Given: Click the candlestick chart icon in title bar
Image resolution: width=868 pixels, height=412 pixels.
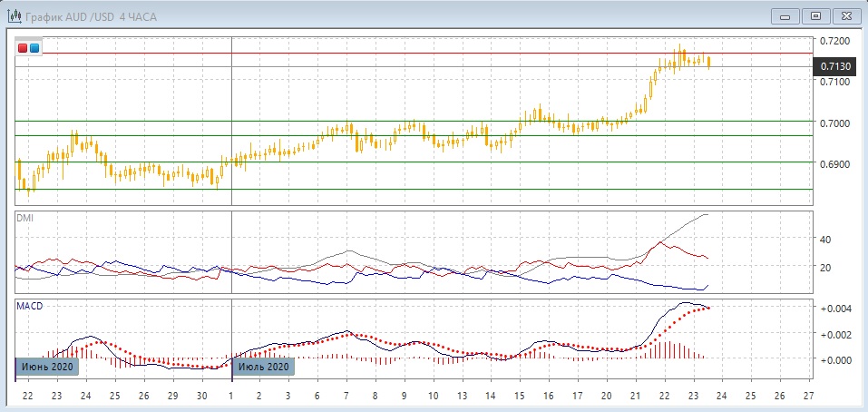Looking at the screenshot, I should pos(15,15).
